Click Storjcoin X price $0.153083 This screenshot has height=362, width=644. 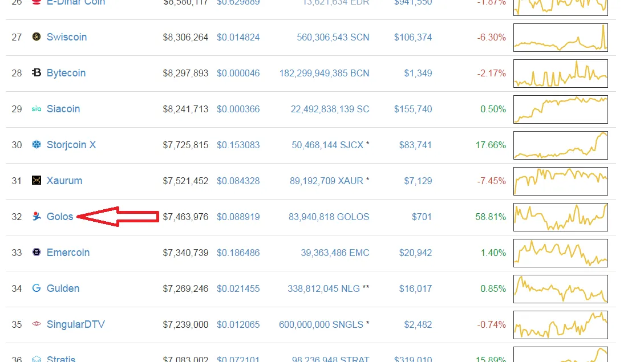pyautogui.click(x=238, y=145)
